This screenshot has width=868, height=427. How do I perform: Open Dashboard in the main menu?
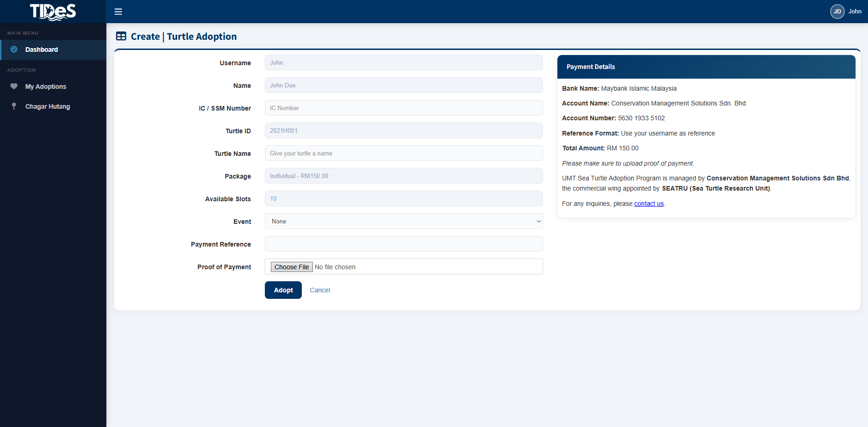pos(53,50)
